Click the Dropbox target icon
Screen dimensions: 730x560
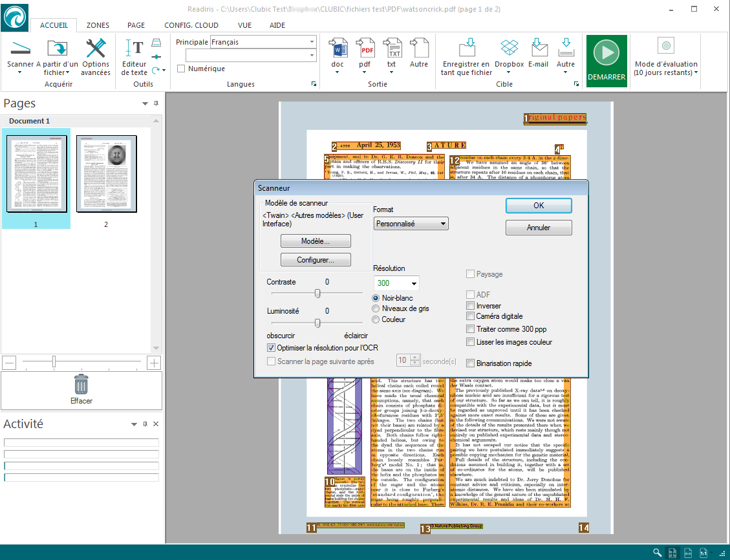tap(509, 49)
